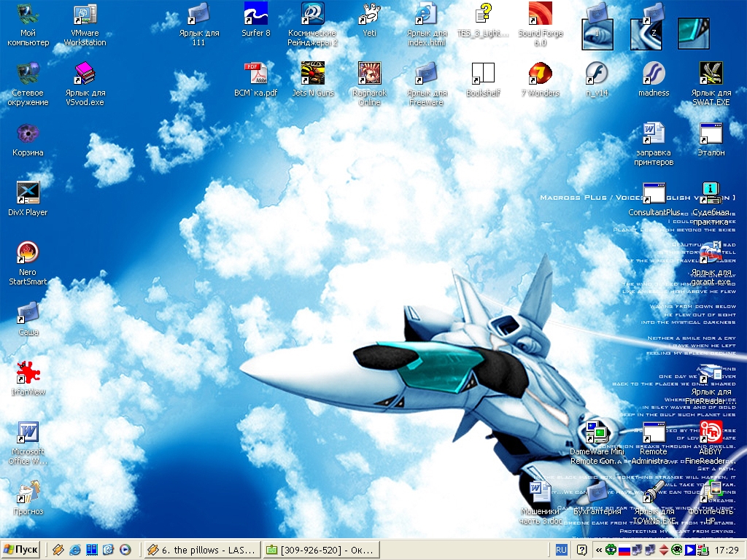Open the Ярлык для Freeware folder

pos(426,85)
